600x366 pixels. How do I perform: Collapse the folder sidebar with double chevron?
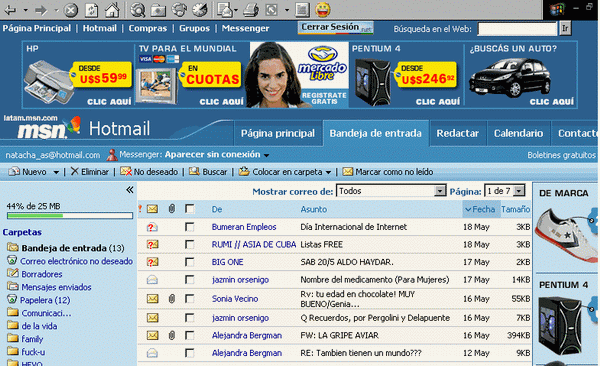(x=130, y=190)
